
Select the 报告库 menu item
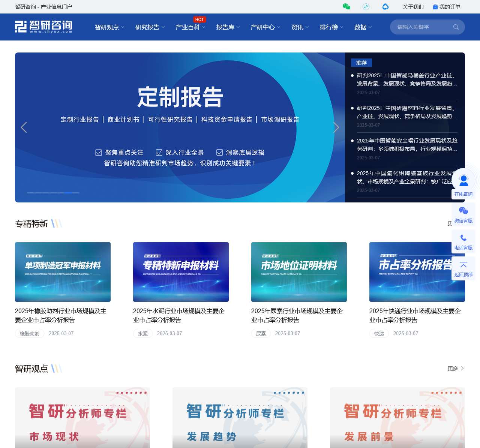225,27
